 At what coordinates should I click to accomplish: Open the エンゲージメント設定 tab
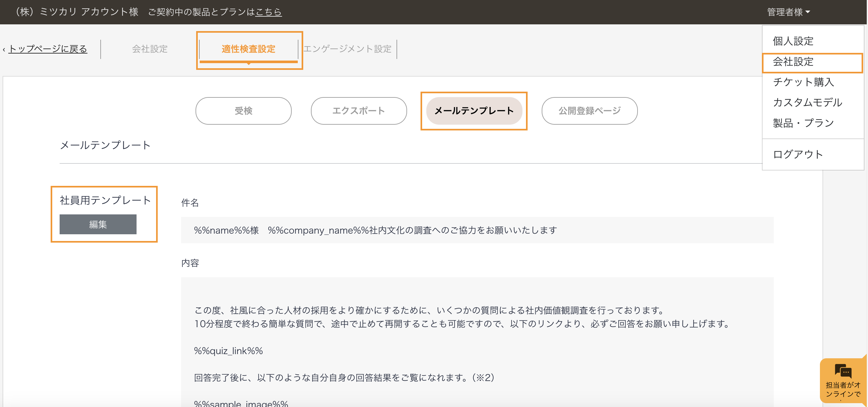347,49
